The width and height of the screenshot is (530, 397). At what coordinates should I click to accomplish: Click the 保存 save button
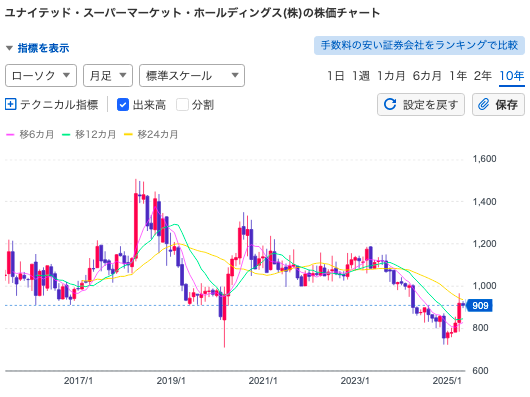point(498,105)
